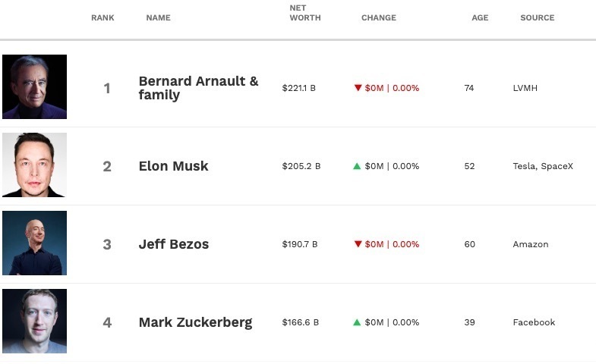The height and width of the screenshot is (364, 596).
Task: Open Mark Zuckerberg's portrait photo
Action: coord(35,321)
